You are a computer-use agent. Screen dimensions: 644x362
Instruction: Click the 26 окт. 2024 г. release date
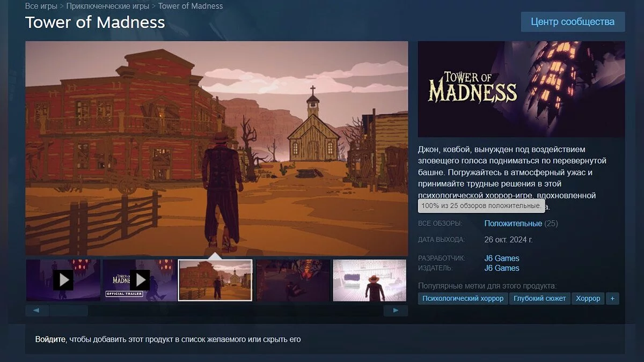pos(509,239)
